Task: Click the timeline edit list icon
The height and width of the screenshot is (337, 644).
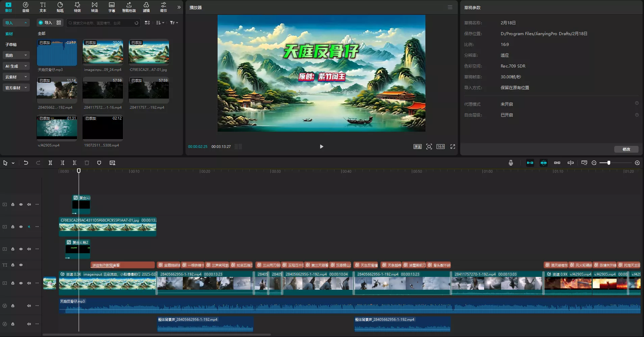Action: pos(113,163)
